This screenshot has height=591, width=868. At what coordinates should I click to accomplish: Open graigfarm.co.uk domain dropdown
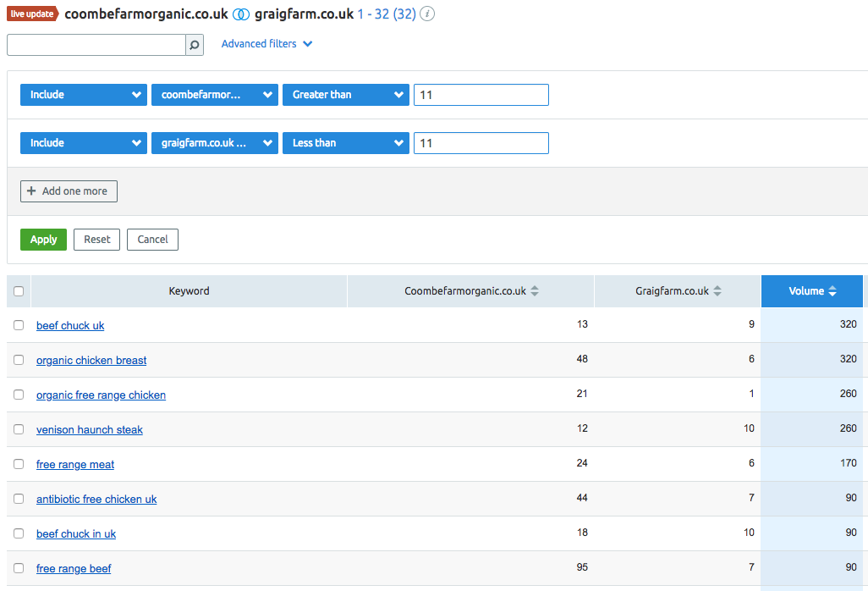[215, 143]
